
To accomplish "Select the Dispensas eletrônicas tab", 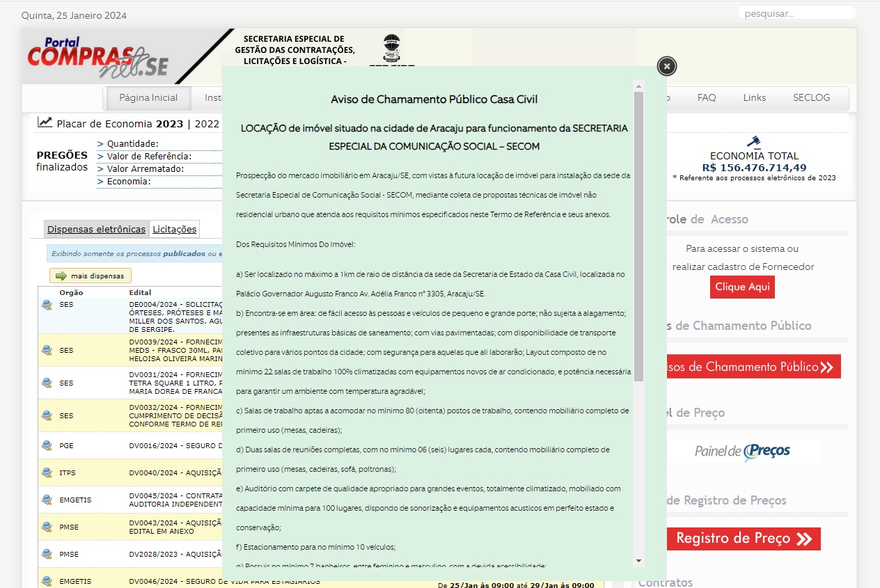I will (96, 229).
